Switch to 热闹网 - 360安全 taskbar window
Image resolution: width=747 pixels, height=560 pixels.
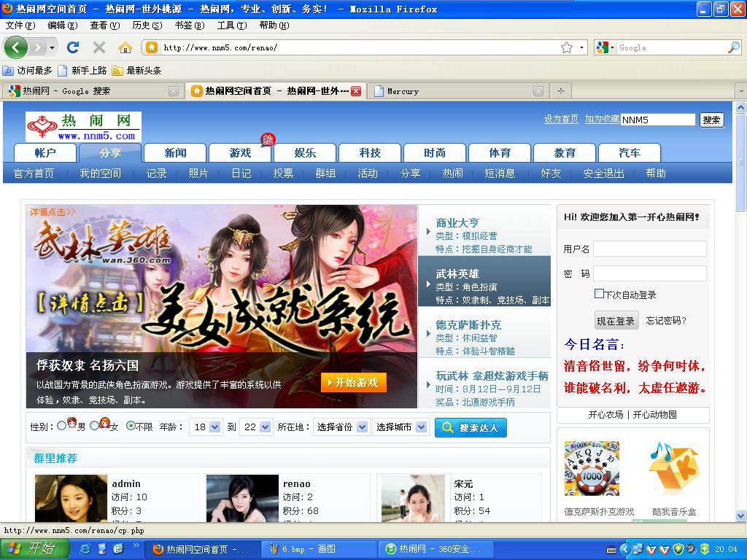pos(435,549)
